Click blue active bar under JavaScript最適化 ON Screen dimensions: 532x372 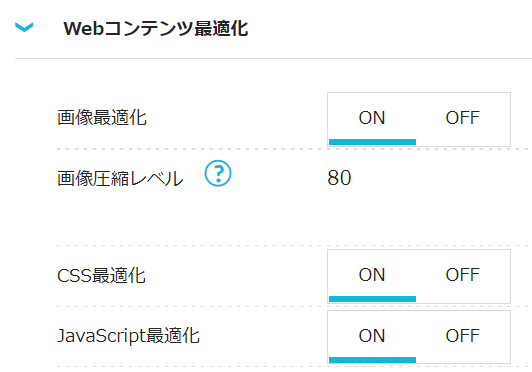click(x=373, y=360)
